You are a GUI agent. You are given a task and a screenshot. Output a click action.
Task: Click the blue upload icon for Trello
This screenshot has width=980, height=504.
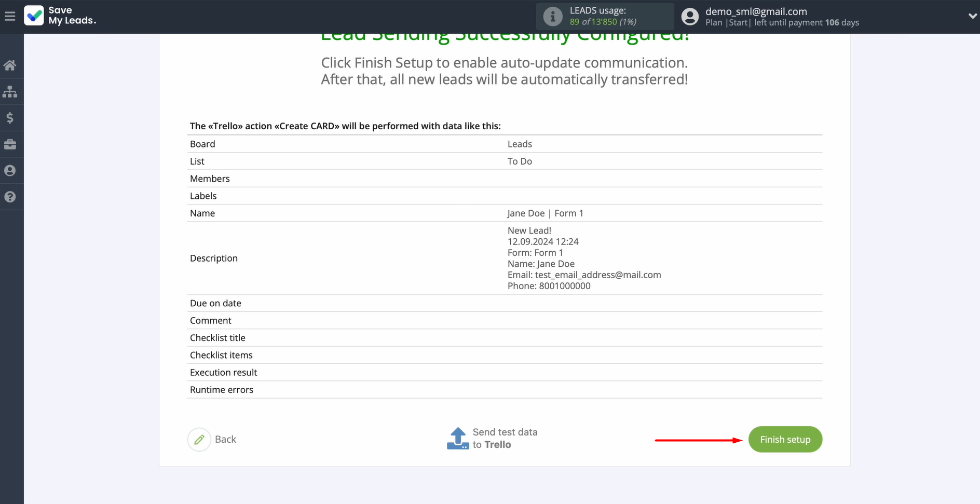pos(458,439)
